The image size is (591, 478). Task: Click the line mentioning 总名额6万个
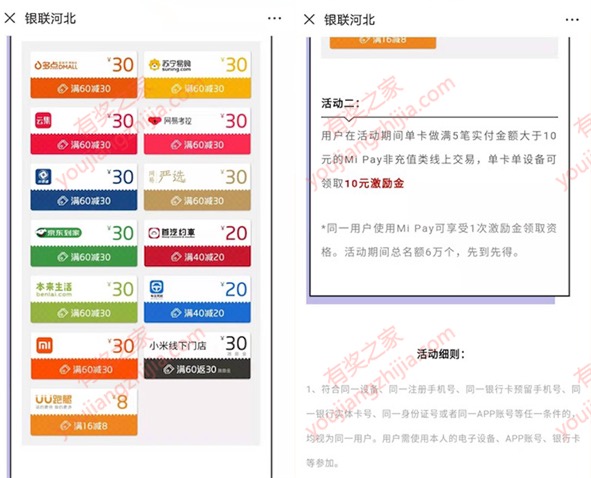pos(420,252)
